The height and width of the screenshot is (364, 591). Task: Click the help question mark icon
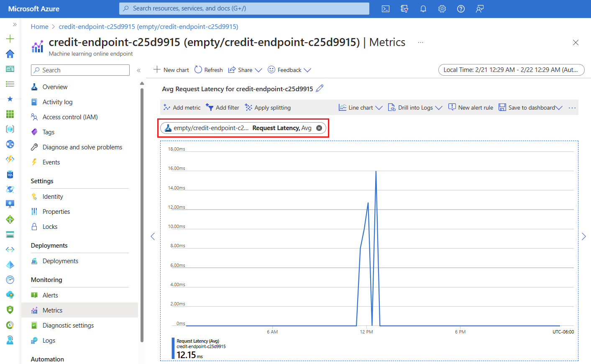coord(461,9)
